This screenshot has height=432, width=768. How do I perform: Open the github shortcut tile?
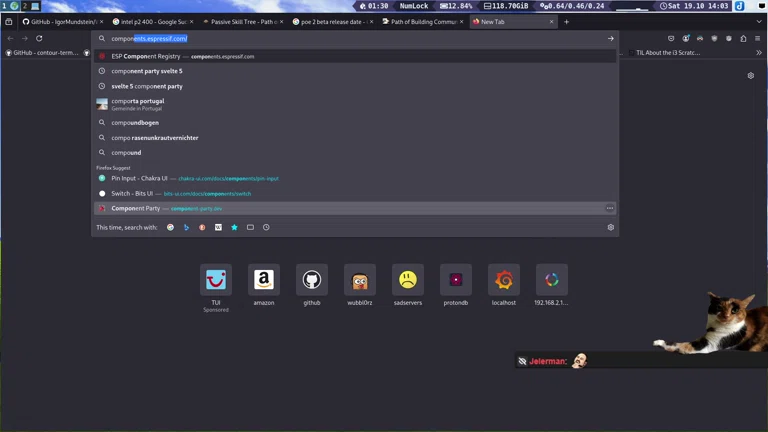(312, 280)
